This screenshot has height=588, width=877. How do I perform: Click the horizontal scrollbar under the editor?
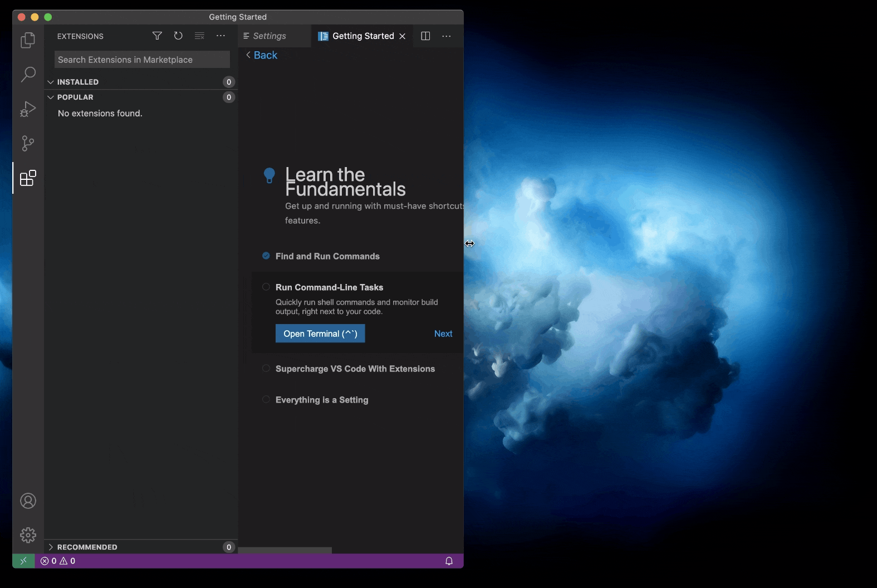(285, 550)
